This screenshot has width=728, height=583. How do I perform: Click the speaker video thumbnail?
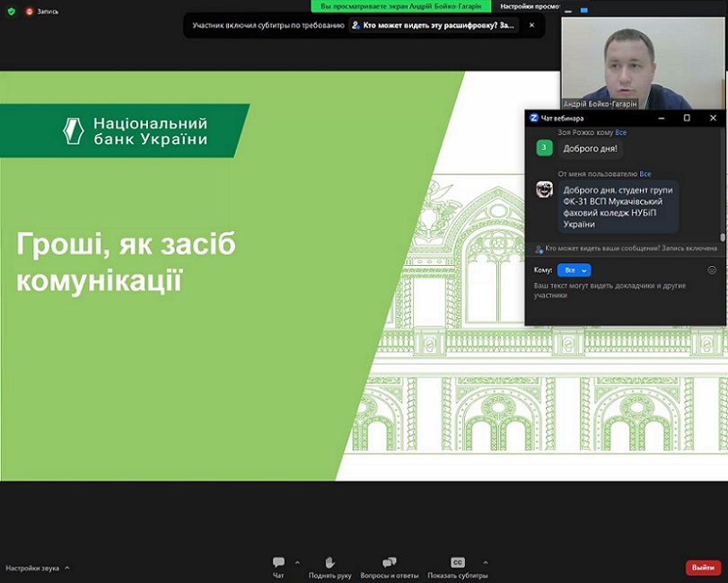coord(643,63)
